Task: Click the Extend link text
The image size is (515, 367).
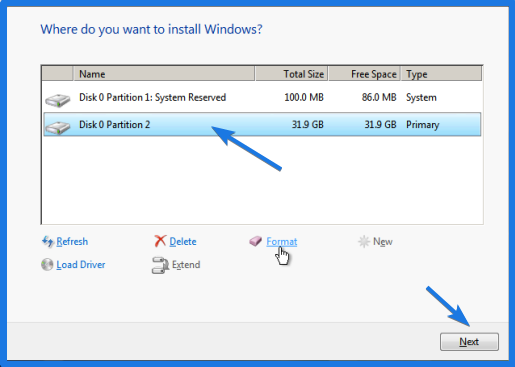Action: (186, 265)
